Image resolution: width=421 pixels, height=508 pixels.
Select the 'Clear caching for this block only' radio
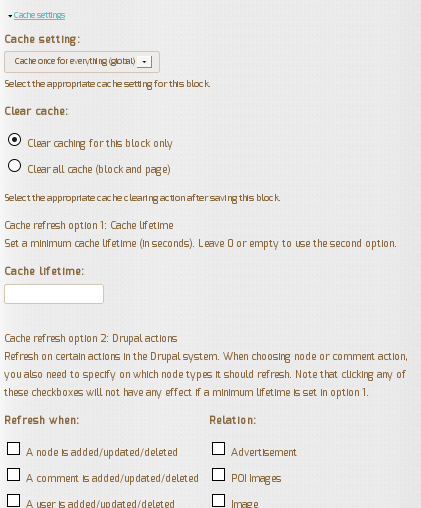[14, 140]
